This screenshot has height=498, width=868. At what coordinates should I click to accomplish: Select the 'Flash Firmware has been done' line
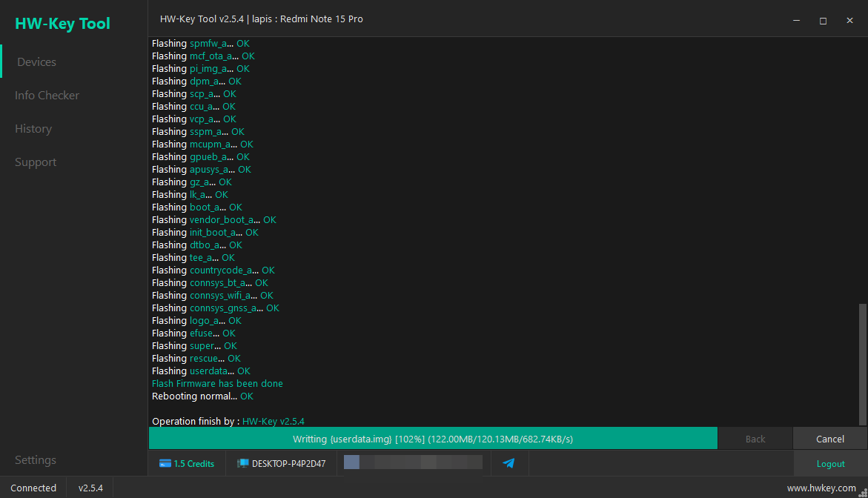(217, 383)
